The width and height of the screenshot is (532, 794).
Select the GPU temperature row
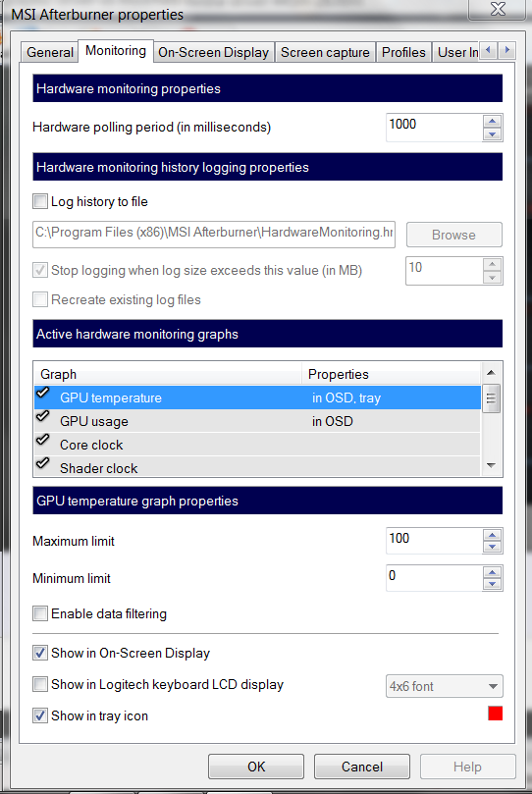coord(257,397)
